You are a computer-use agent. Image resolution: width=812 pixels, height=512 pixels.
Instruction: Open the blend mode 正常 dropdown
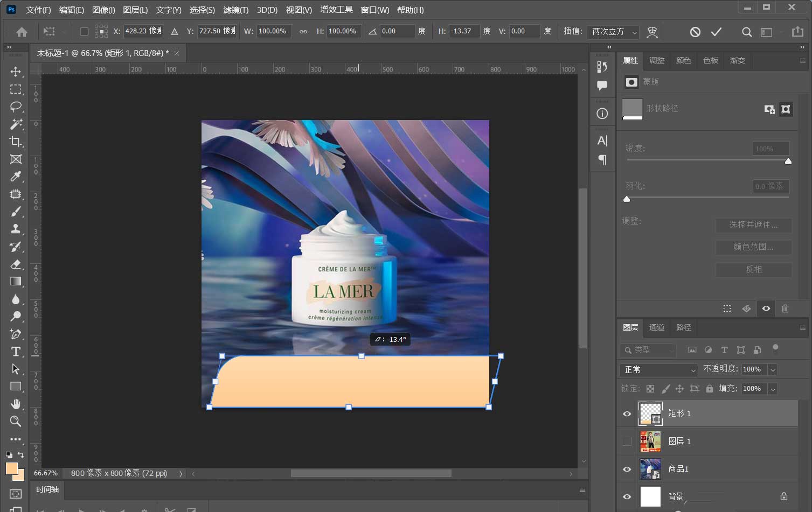click(660, 370)
